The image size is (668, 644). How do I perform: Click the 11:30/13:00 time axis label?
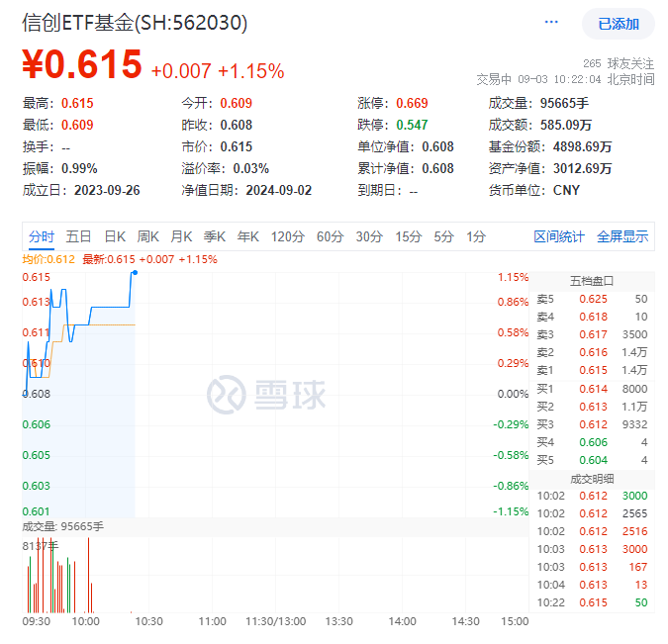coord(276,621)
